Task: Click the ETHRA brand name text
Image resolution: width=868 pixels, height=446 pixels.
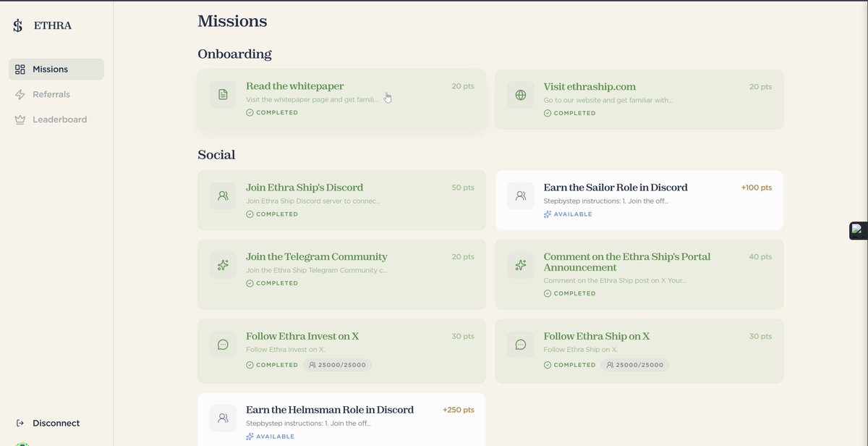Action: click(53, 26)
